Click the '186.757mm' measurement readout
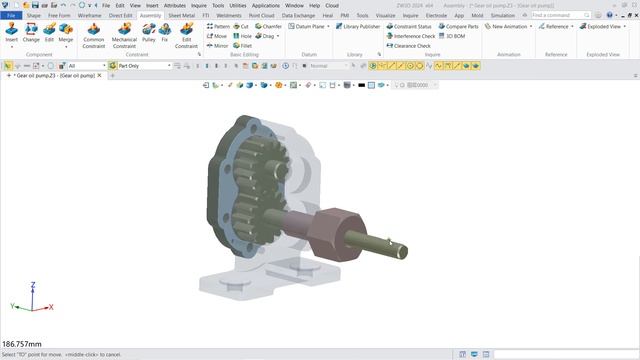Image resolution: width=640 pixels, height=360 pixels. 22,344
